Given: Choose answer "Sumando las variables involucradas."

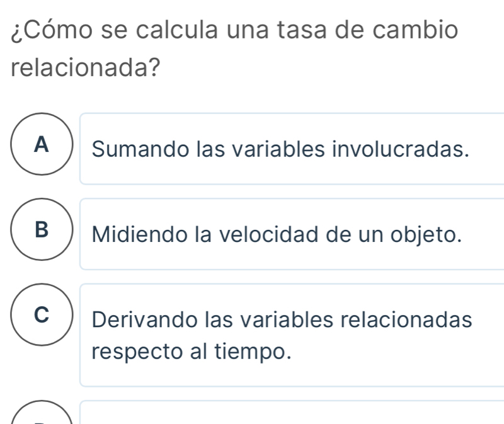Looking at the screenshot, I should (x=280, y=149).
